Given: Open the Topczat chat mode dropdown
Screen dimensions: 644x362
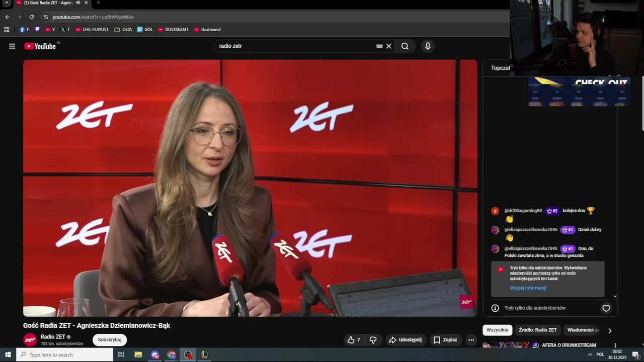Looking at the screenshot, I should (x=501, y=68).
